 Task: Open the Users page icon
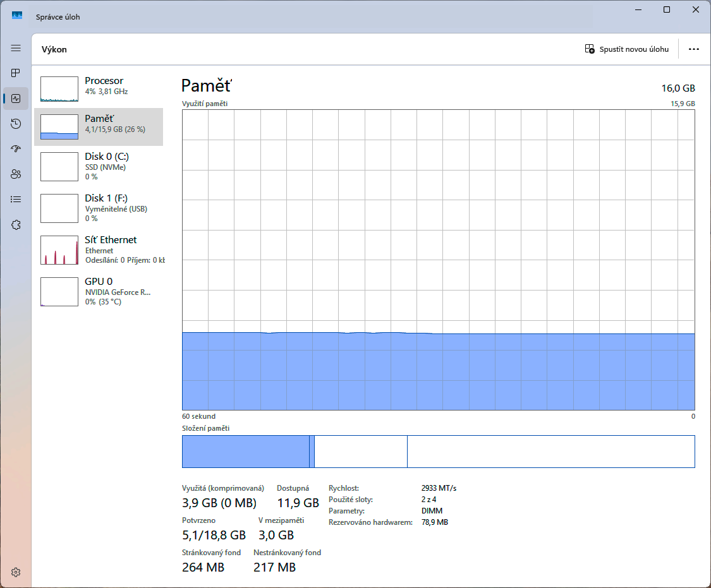16,174
